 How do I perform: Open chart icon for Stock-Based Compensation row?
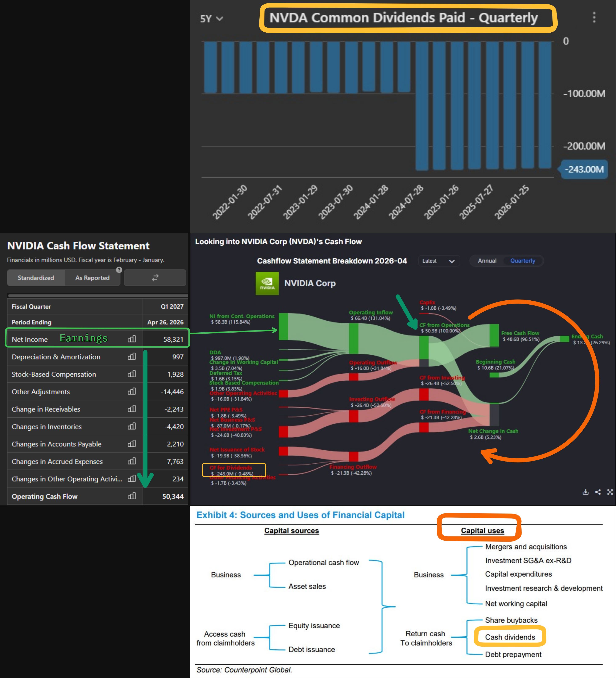click(132, 374)
